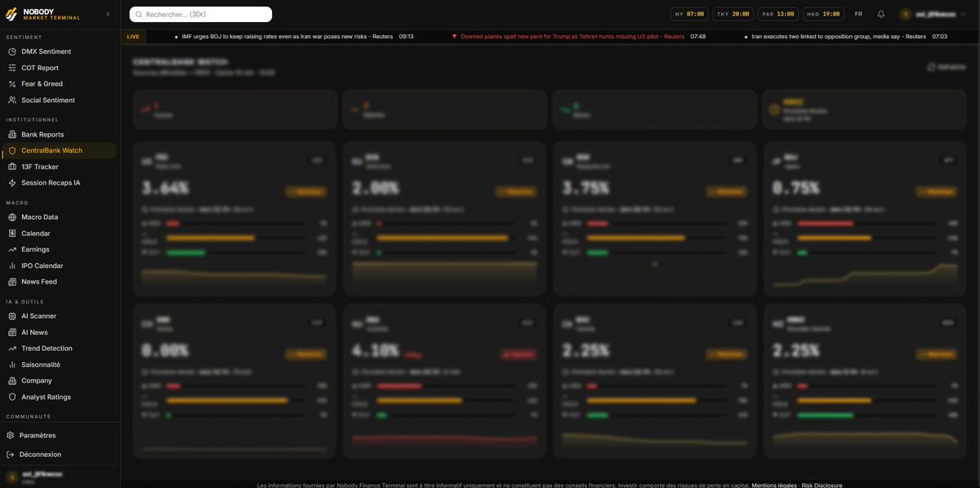Image resolution: width=980 pixels, height=488 pixels.
Task: Select the Earnings trend-line icon
Action: pyautogui.click(x=12, y=249)
